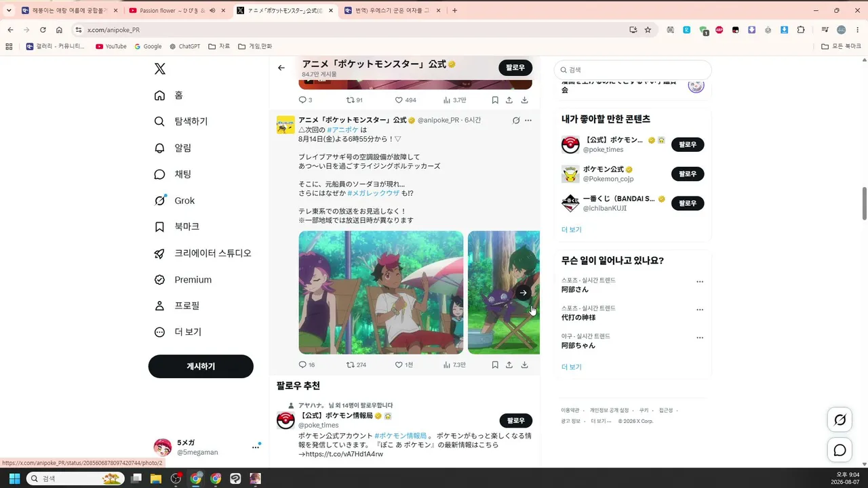Open the 阿部さん trend

(575, 289)
